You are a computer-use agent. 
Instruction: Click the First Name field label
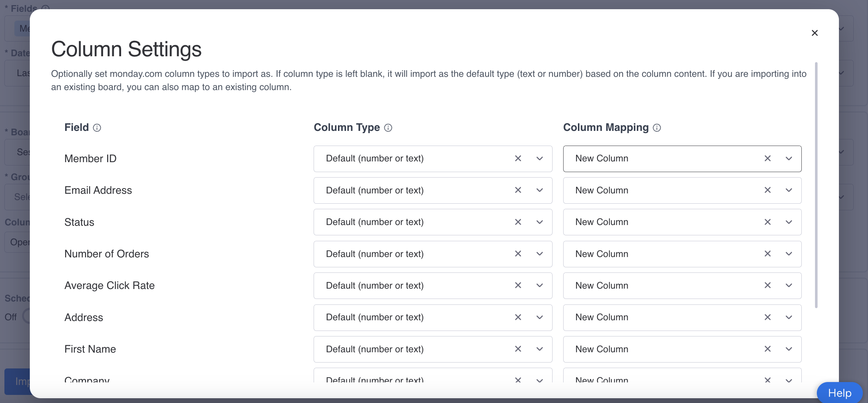point(90,349)
